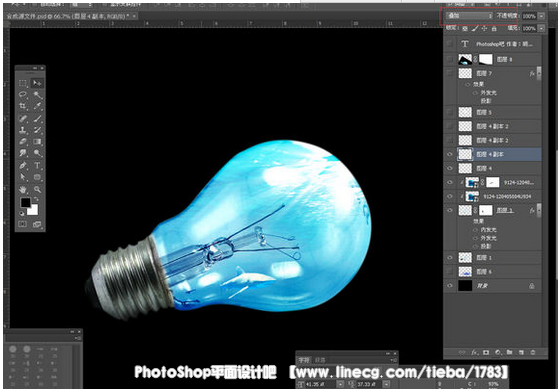558x389 pixels.
Task: Lock transparent pixels in the Layers panel
Action: click(x=465, y=28)
